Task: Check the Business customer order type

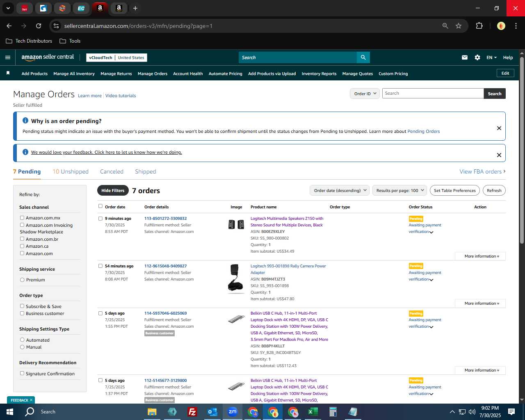Action: (22, 313)
